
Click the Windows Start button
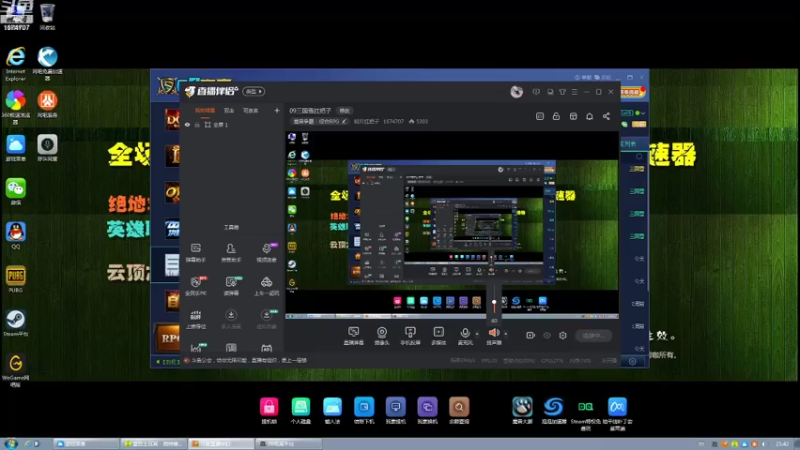tap(11, 443)
